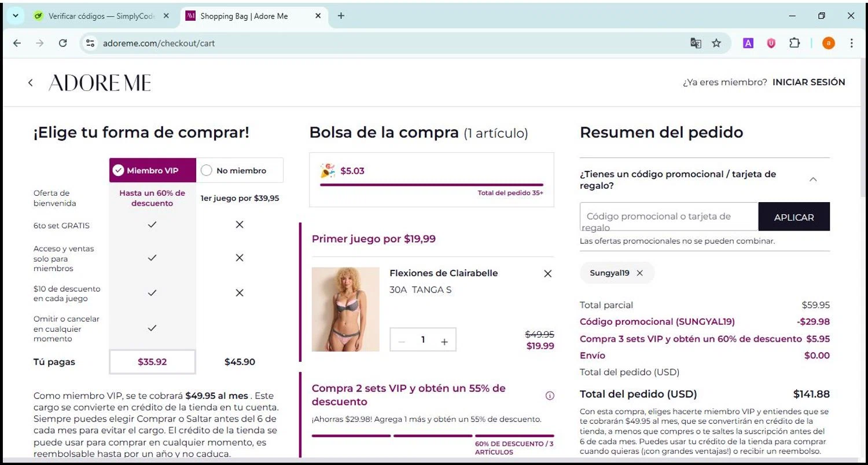Minimize the Chrome window
868x465 pixels.
(792, 16)
